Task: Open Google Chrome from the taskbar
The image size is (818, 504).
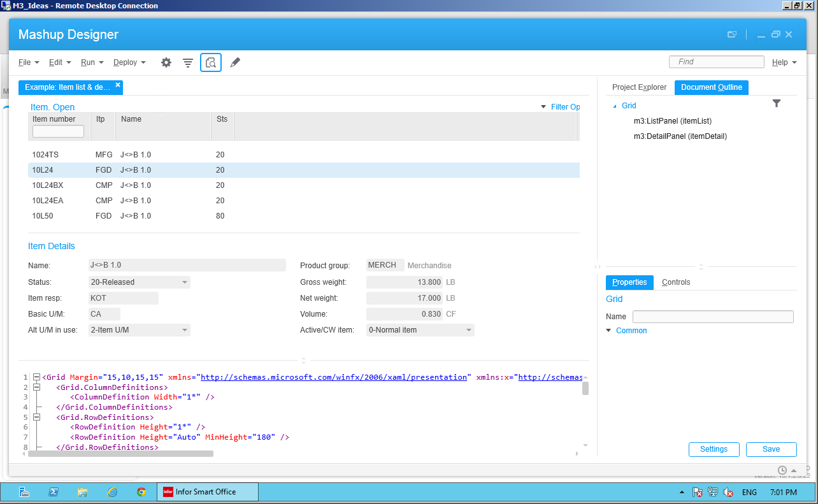Action: [x=141, y=492]
